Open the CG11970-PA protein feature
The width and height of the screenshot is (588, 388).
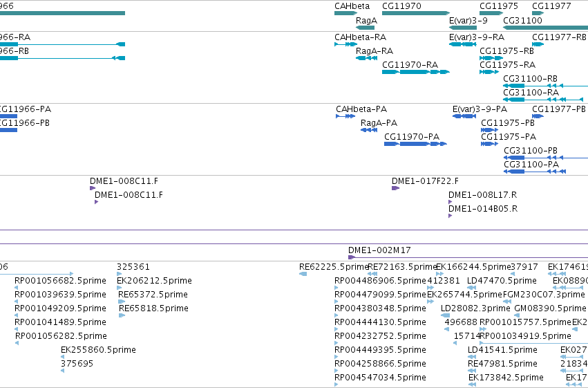(x=415, y=144)
